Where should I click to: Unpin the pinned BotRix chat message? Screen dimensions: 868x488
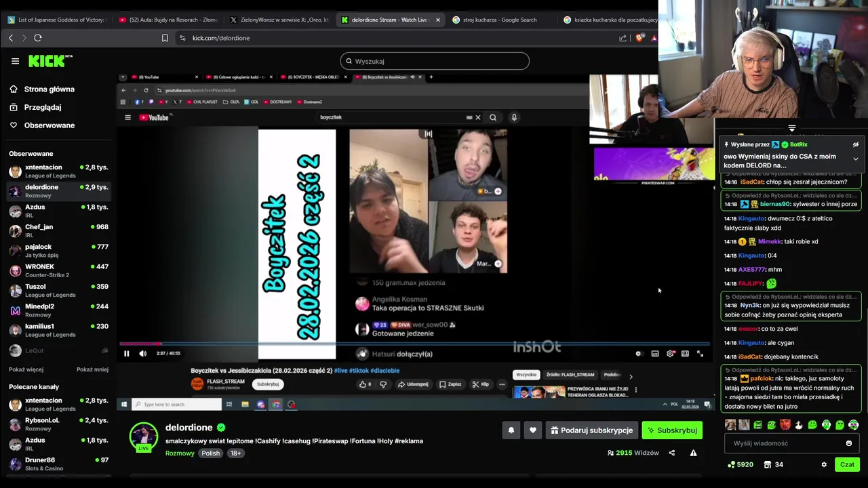(x=856, y=144)
